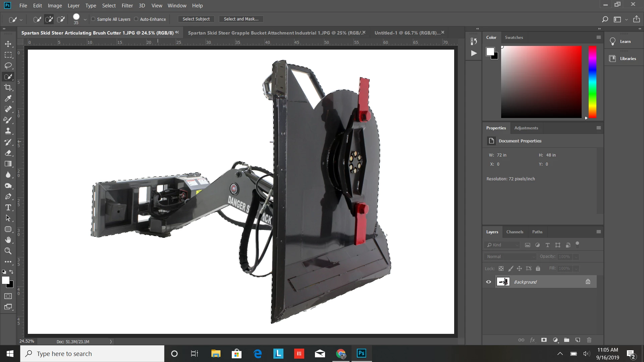This screenshot has height=362, width=644.
Task: Enable Sample All Layers checkbox
Action: (x=93, y=19)
